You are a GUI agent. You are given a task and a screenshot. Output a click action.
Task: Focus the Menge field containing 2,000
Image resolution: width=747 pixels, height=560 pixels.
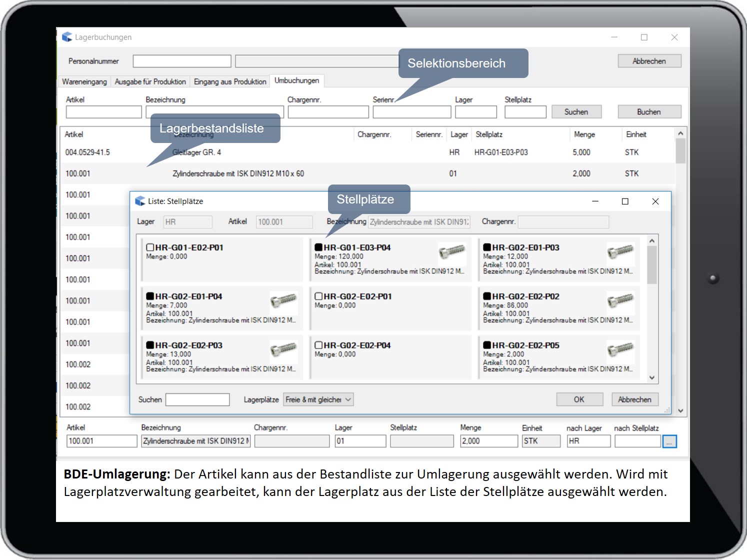(x=489, y=441)
